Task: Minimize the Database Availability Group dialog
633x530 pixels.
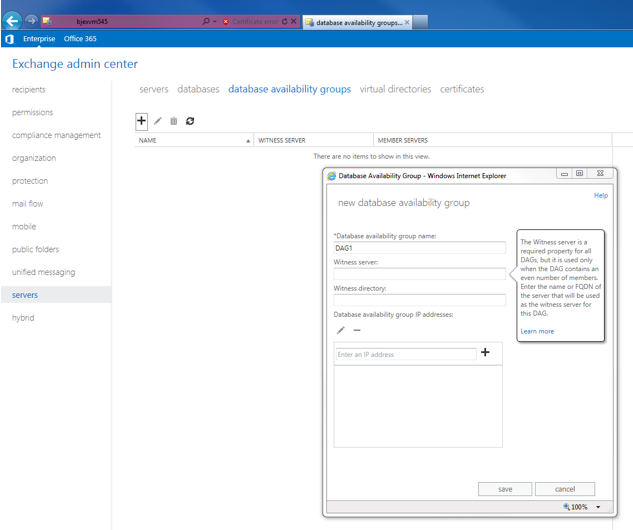Action: tap(564, 174)
